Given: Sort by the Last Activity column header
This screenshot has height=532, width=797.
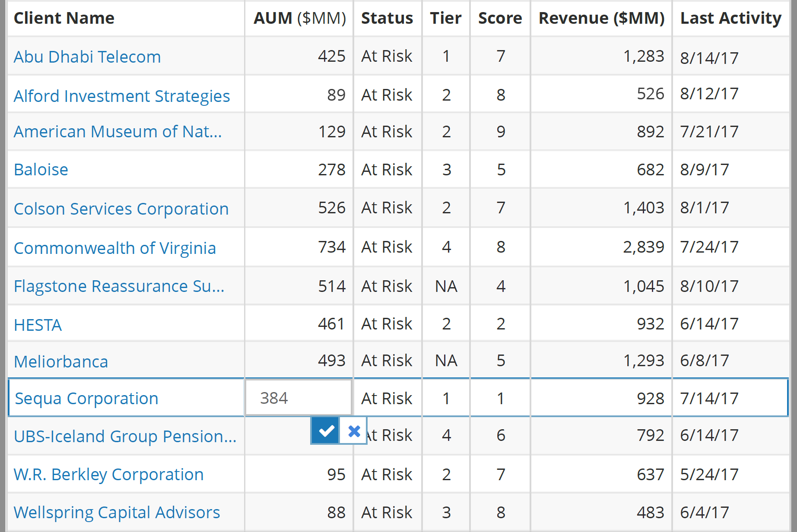Looking at the screenshot, I should tap(731, 18).
